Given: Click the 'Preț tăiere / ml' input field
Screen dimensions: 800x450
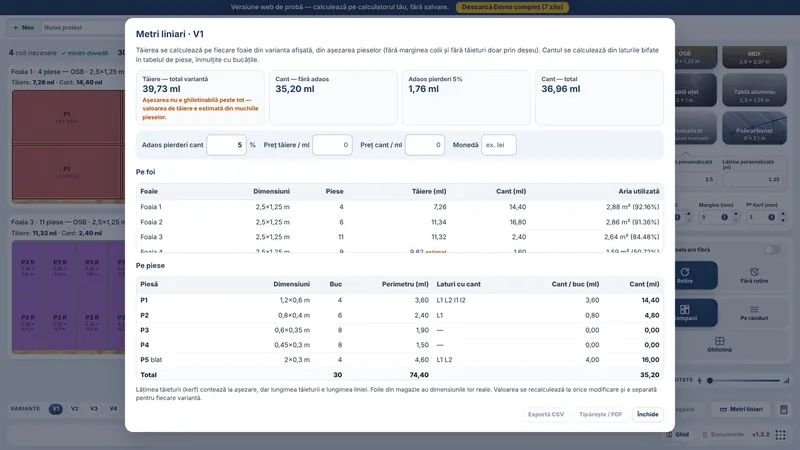Looking at the screenshot, I should coord(332,145).
